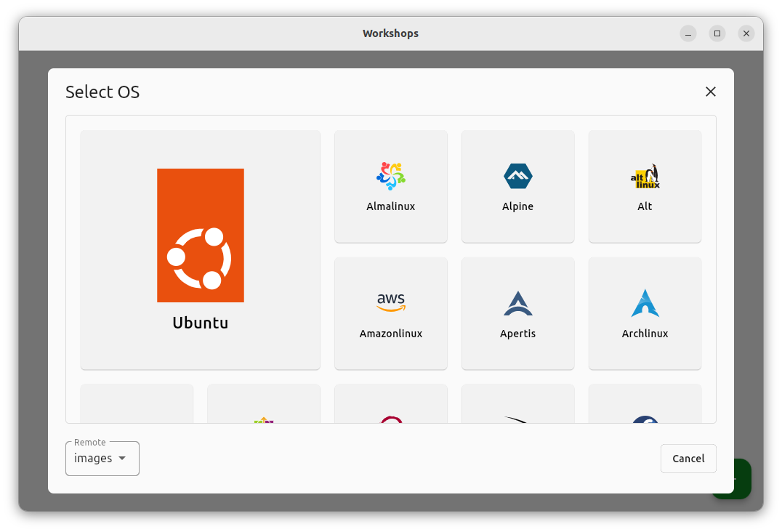This screenshot has height=532, width=782.
Task: Open the Remote images dropdown
Action: (x=102, y=458)
